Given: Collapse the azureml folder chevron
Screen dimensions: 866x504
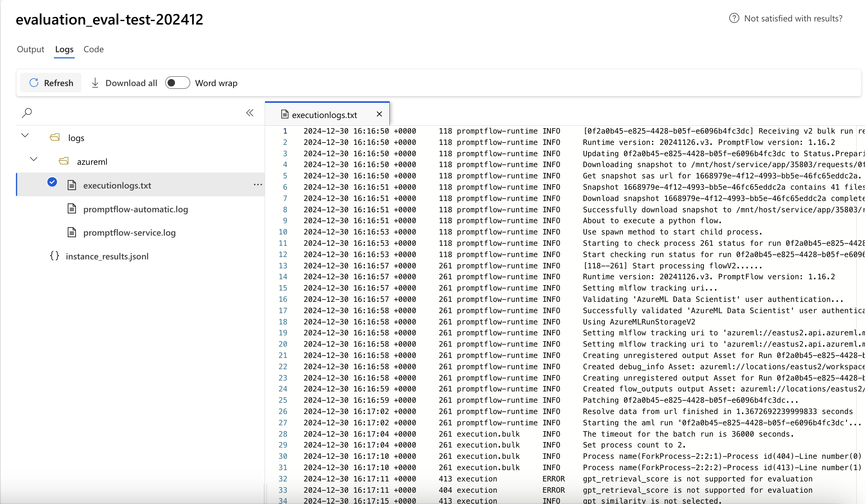Looking at the screenshot, I should [x=34, y=159].
